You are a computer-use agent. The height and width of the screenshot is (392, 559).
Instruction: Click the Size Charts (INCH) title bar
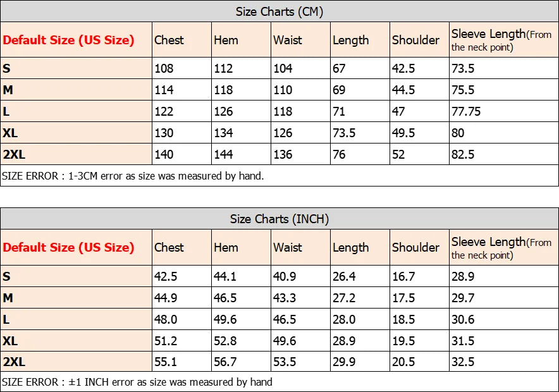click(279, 219)
